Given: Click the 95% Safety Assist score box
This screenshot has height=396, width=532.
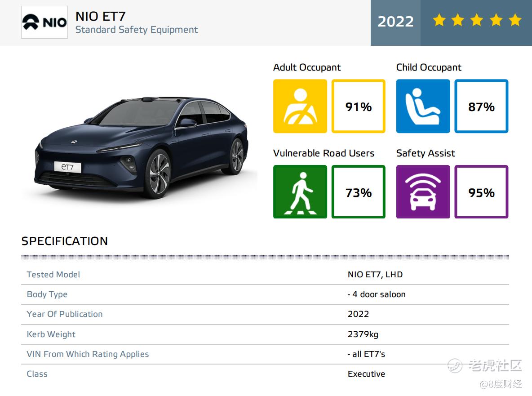Looking at the screenshot, I should click(481, 192).
